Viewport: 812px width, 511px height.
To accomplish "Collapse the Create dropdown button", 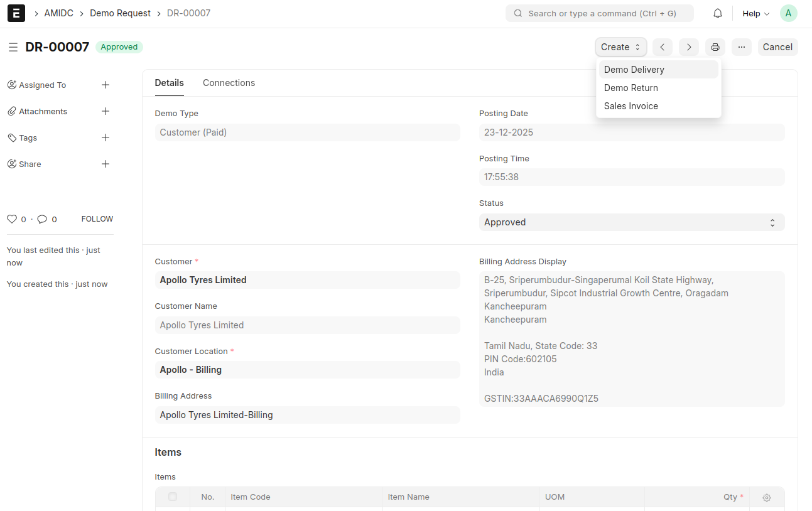I will pos(620,47).
